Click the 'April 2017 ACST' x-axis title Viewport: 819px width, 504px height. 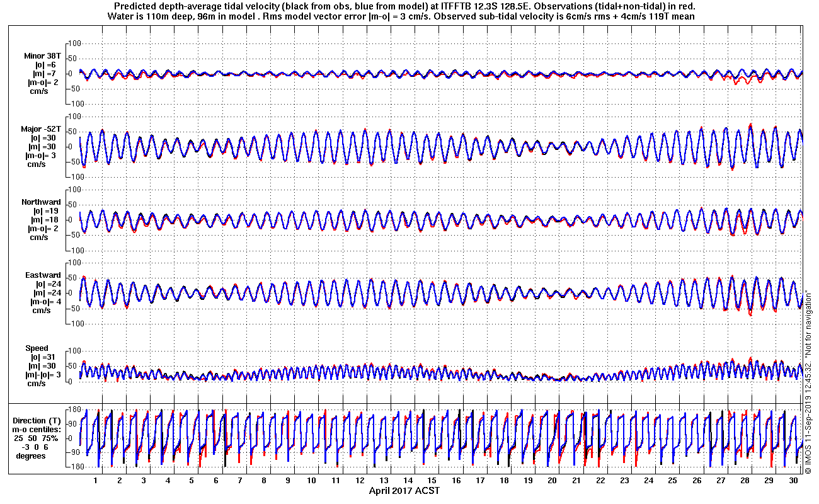[404, 491]
